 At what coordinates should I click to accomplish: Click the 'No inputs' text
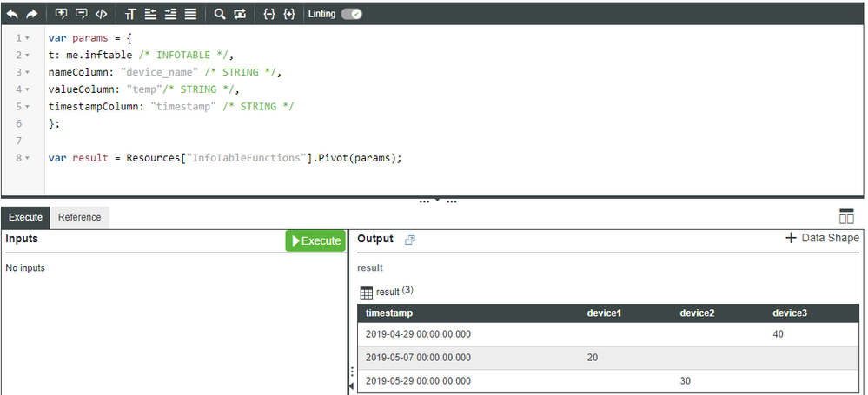(25, 267)
